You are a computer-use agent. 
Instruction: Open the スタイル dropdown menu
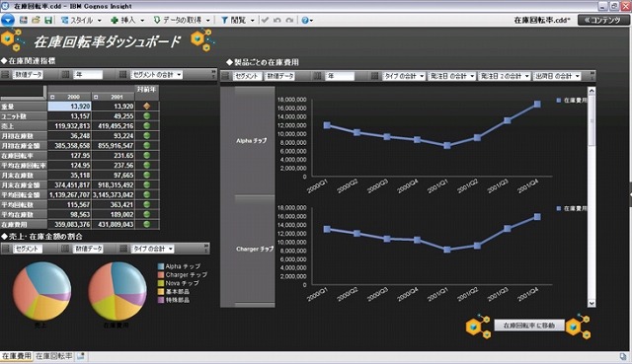point(81,20)
